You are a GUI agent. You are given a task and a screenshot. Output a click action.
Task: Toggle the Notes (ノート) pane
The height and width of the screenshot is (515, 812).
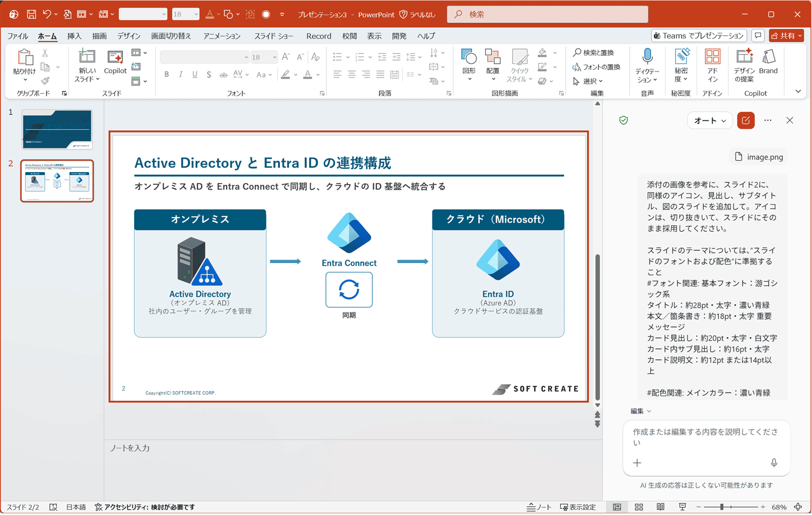tap(539, 507)
